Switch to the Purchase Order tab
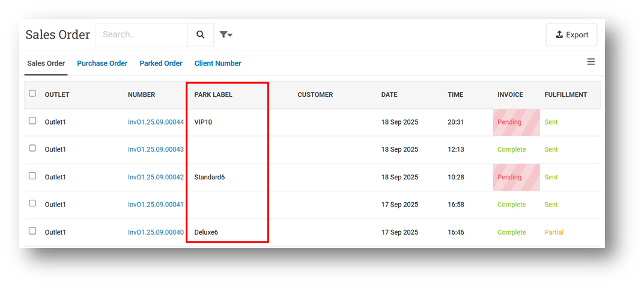Screen dimensions: 644x287 [102, 63]
